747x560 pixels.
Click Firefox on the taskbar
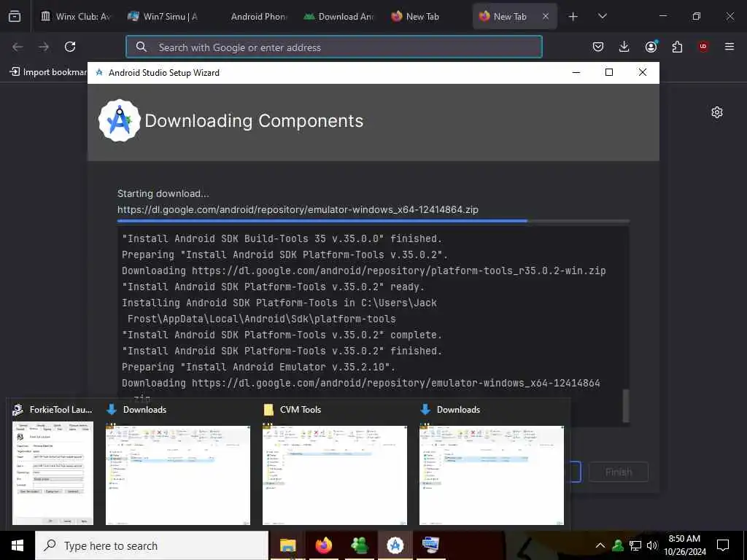pyautogui.click(x=323, y=545)
